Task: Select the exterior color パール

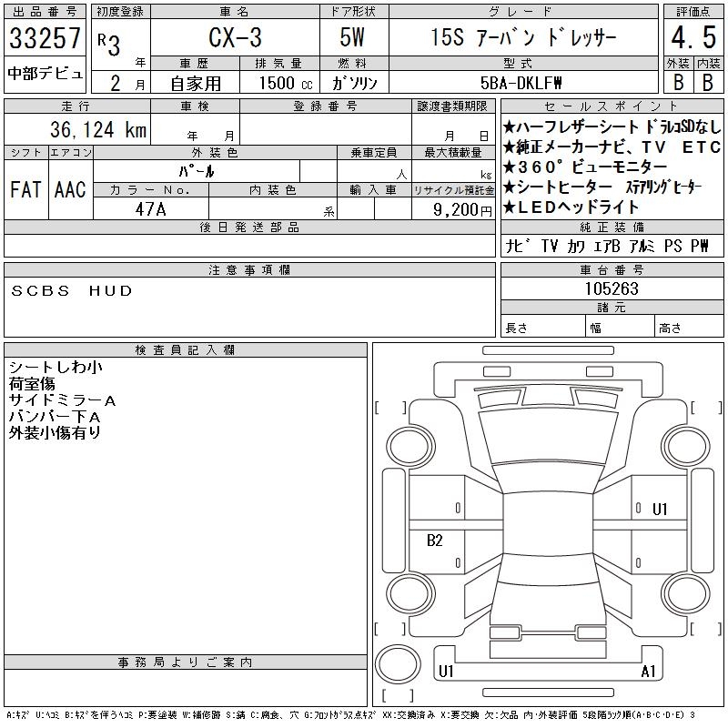Action: coord(197,171)
